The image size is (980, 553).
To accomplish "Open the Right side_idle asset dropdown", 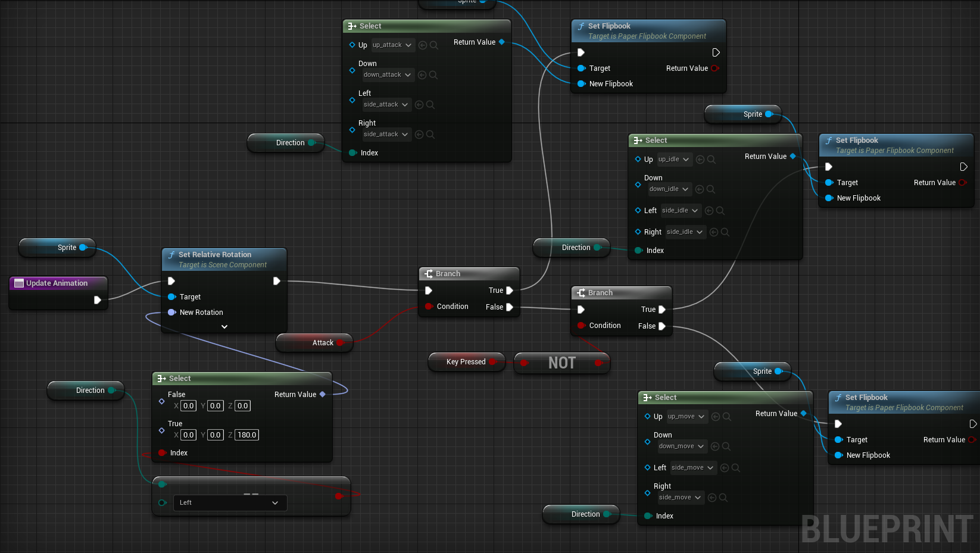I will click(x=685, y=232).
